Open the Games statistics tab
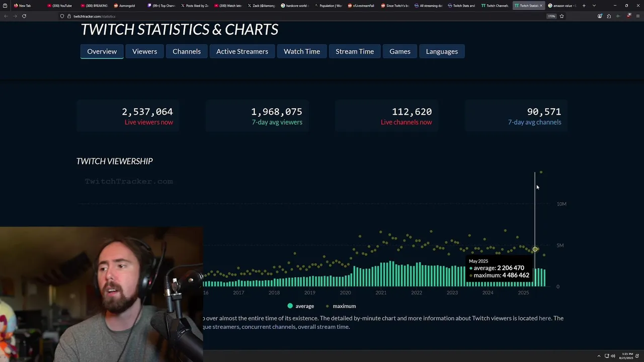 coord(400,51)
